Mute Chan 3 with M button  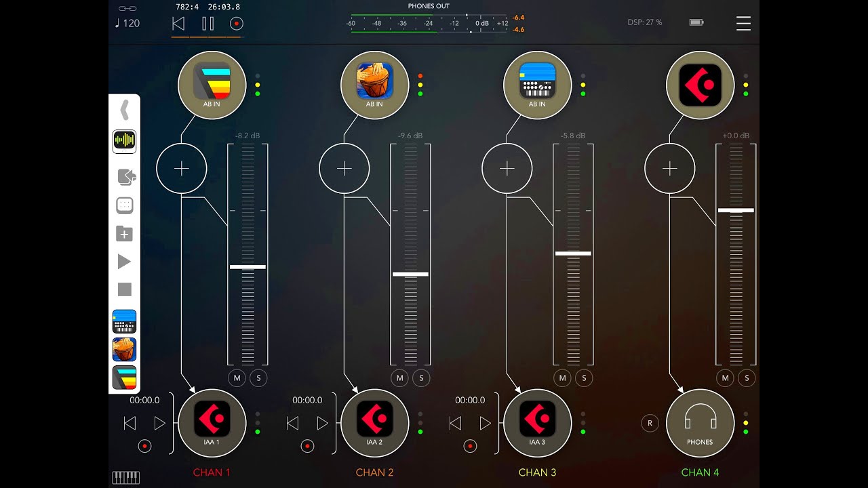[x=562, y=378]
